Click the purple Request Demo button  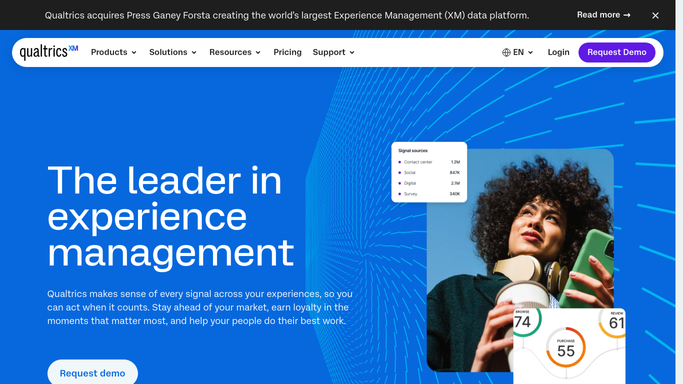click(617, 52)
